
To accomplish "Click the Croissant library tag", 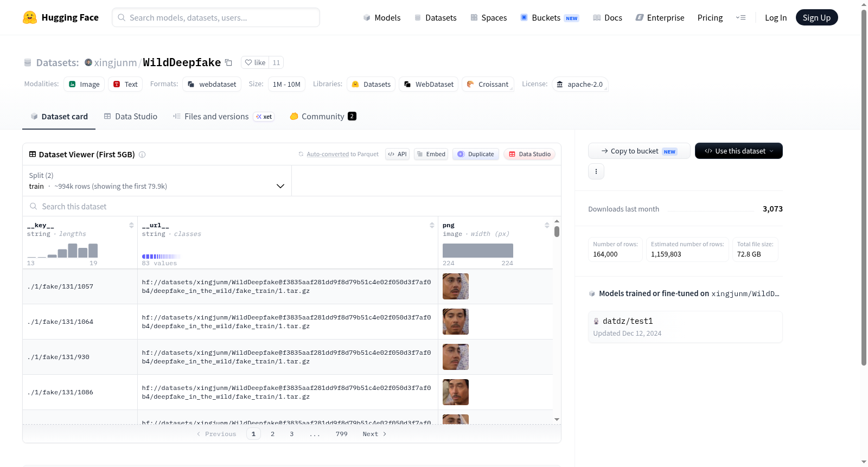I will [488, 84].
